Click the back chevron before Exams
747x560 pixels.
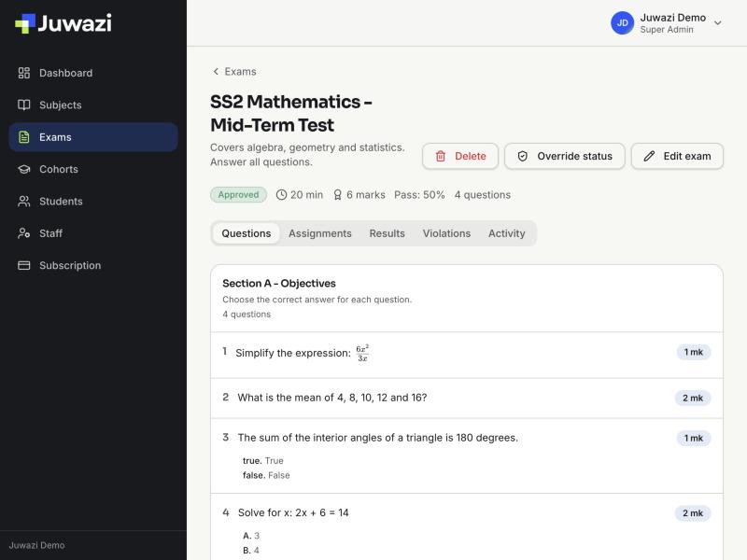(216, 72)
